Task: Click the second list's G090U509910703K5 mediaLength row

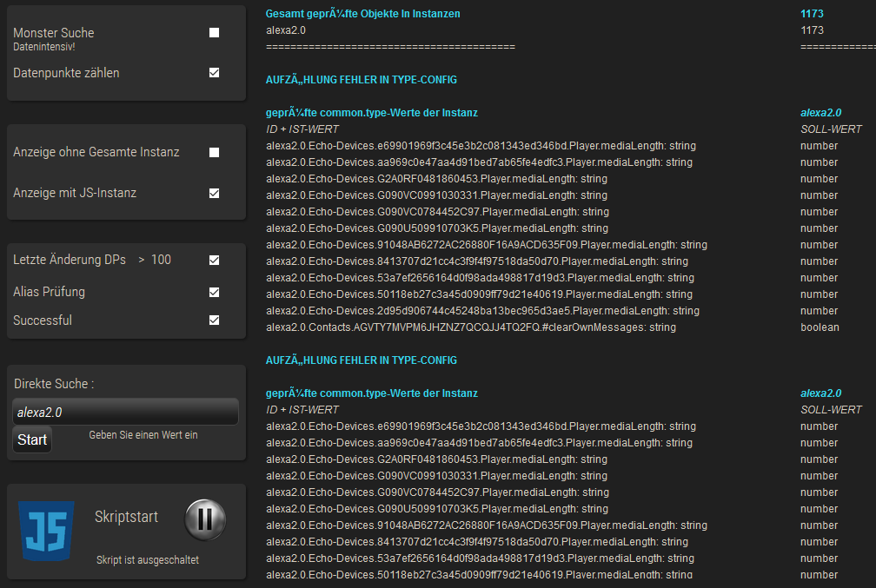Action: click(x=437, y=509)
